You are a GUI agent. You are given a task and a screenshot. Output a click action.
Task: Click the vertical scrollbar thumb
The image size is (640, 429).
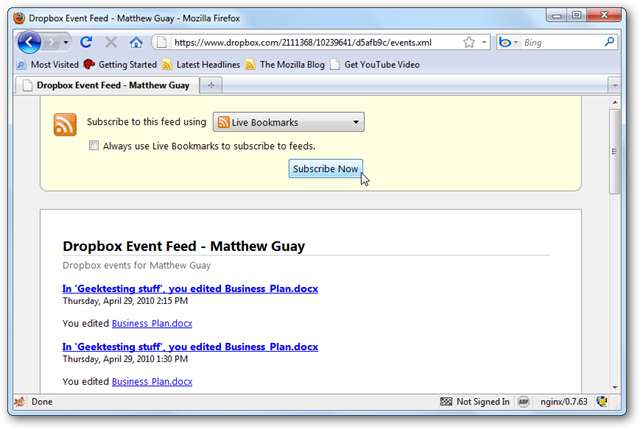pyautogui.click(x=614, y=152)
